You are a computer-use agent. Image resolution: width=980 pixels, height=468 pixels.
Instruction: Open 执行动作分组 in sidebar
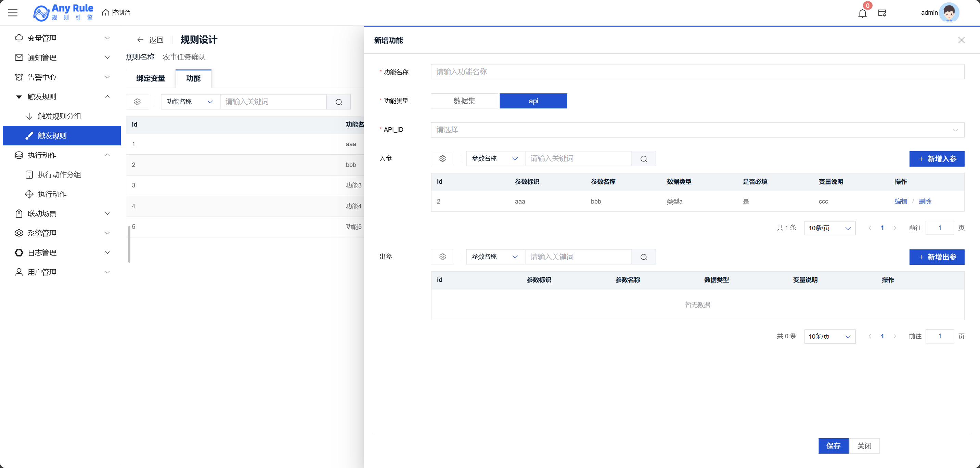(59, 174)
